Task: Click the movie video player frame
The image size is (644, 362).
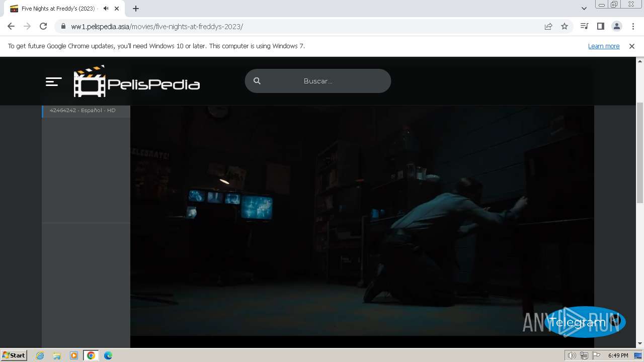Action: (x=362, y=221)
